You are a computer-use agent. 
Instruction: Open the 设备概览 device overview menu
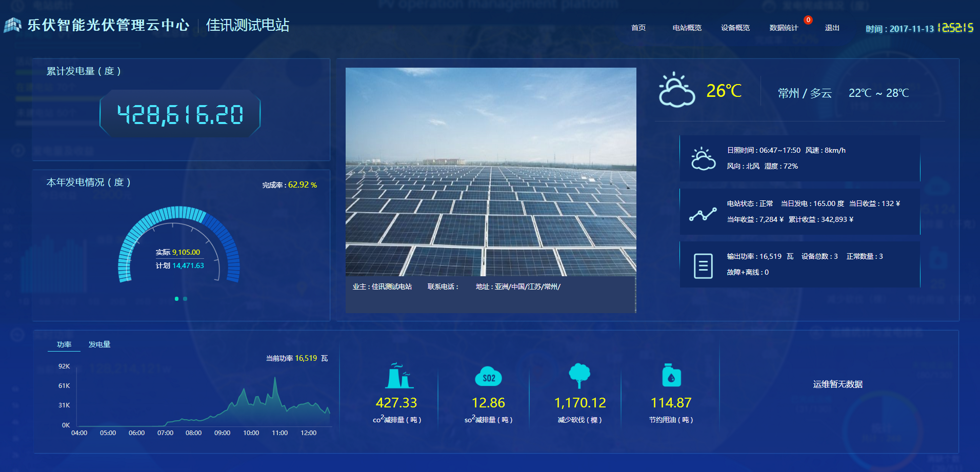tap(735, 28)
